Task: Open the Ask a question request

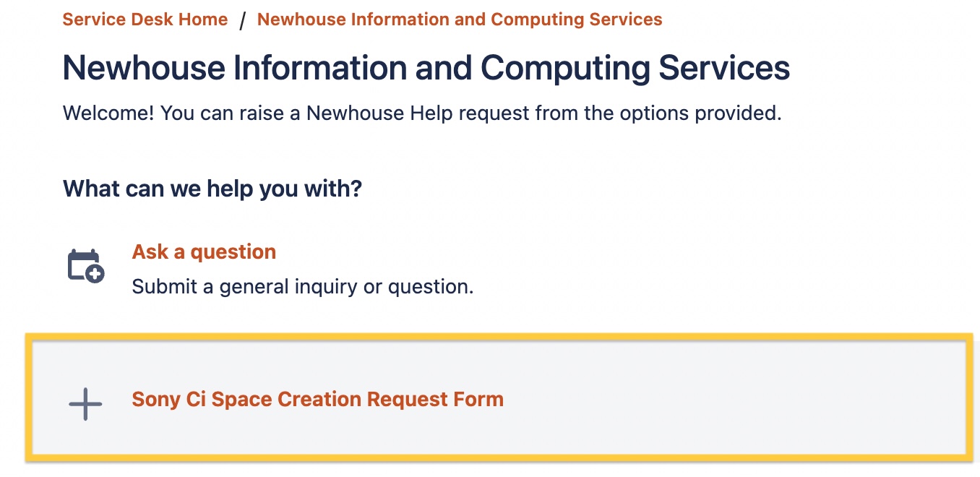Action: 204,252
